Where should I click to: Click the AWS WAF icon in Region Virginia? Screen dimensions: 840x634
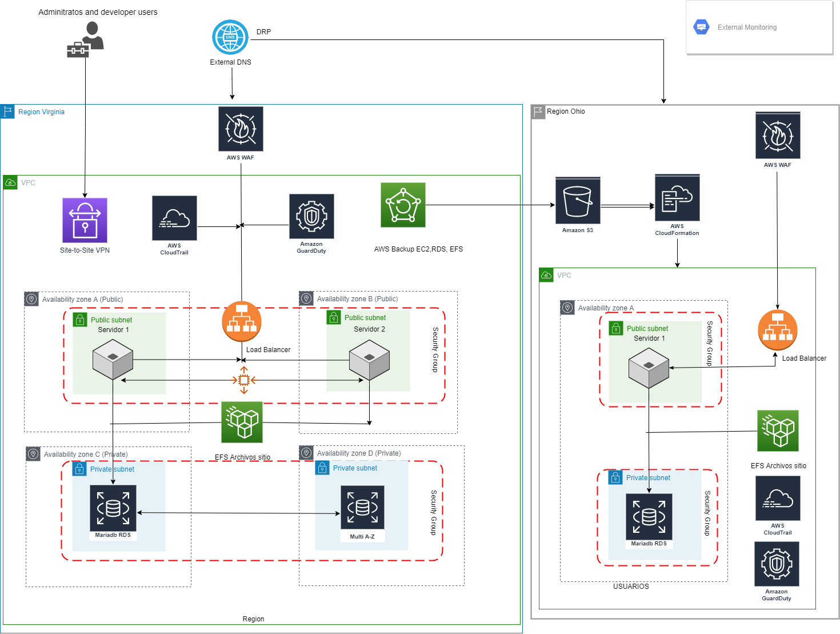pos(241,129)
